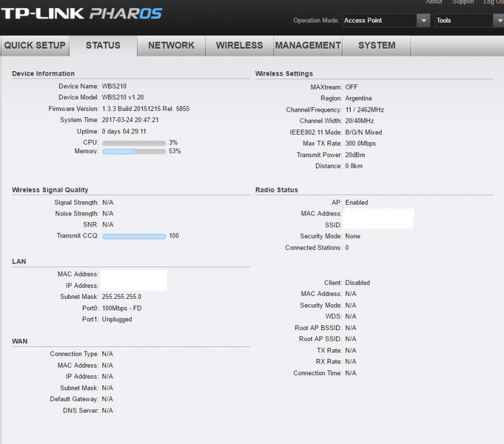Image resolution: width=504 pixels, height=444 pixels.
Task: Click the Port0 100Mbps - FD value
Action: click(x=122, y=308)
